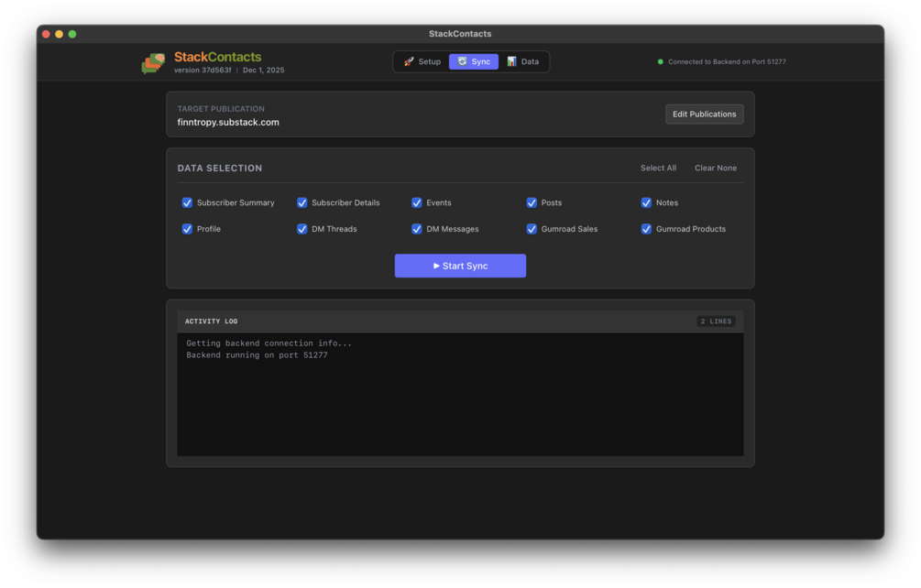The width and height of the screenshot is (921, 588).
Task: Click the finntropy.substack.com publication text
Action: pyautogui.click(x=228, y=122)
